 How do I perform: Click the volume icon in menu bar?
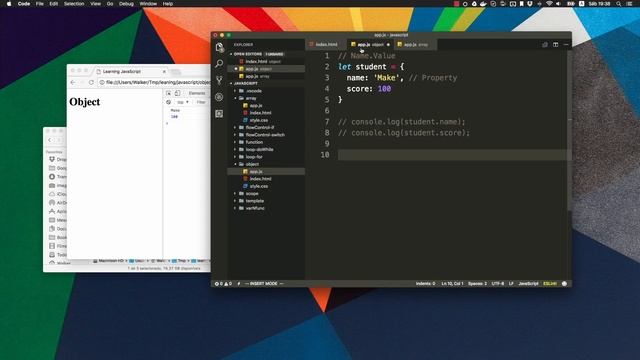tap(558, 4)
